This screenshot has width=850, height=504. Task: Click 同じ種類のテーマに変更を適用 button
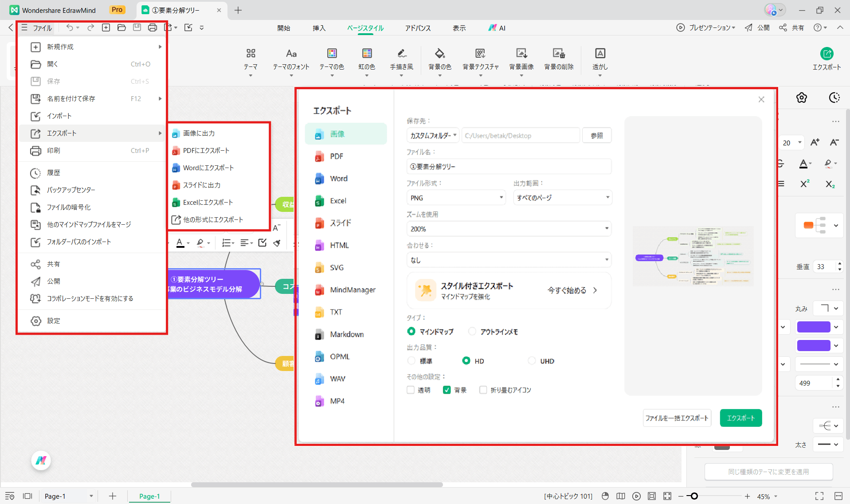point(768,472)
